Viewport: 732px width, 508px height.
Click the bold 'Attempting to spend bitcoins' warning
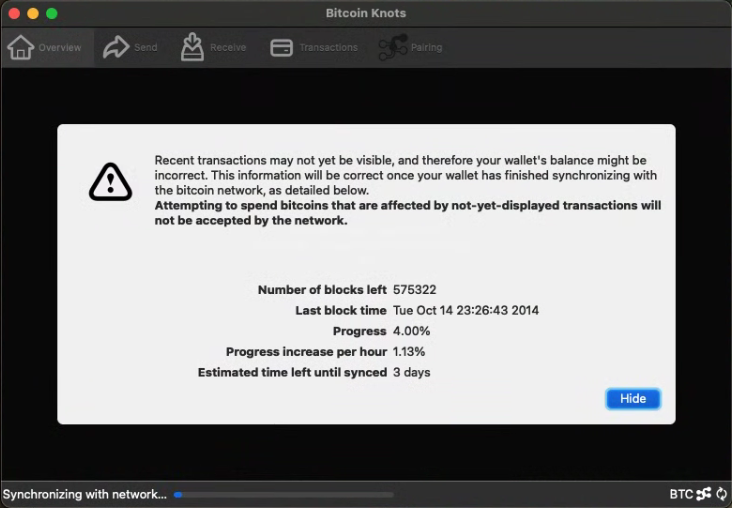tap(408, 213)
